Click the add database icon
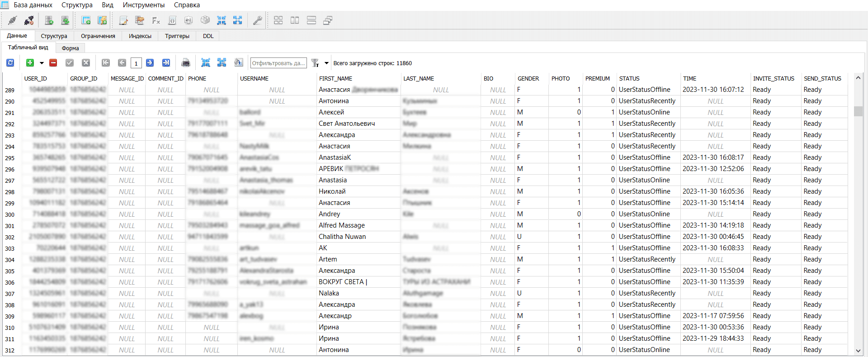 pos(49,20)
